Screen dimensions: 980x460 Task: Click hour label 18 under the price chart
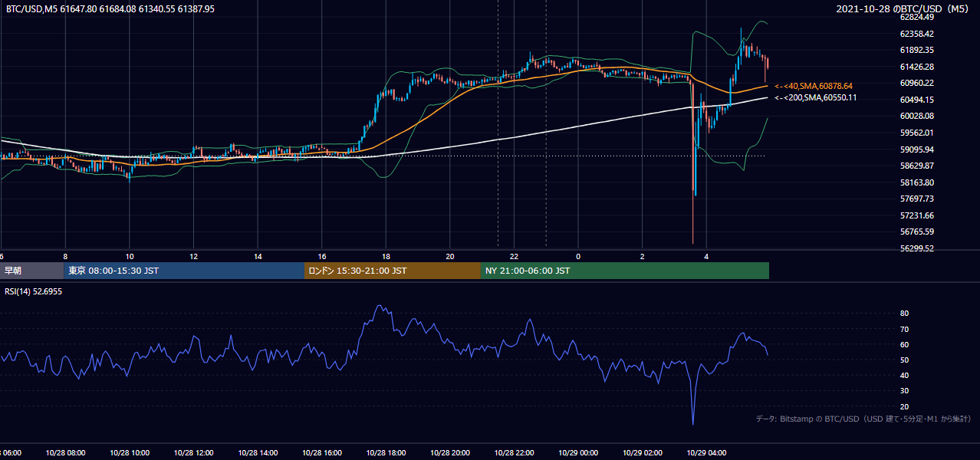(386, 256)
